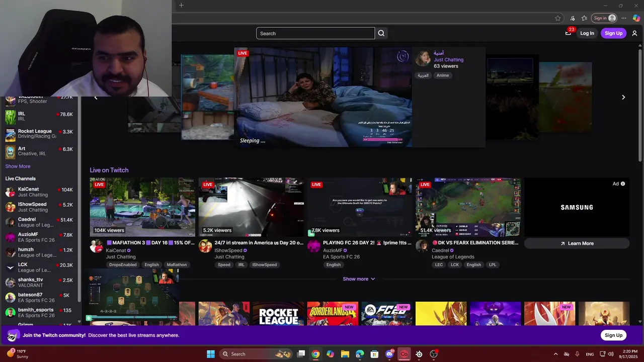The width and height of the screenshot is (644, 362).
Task: Select LCK in Live Channels sidebar
Action: (39, 267)
